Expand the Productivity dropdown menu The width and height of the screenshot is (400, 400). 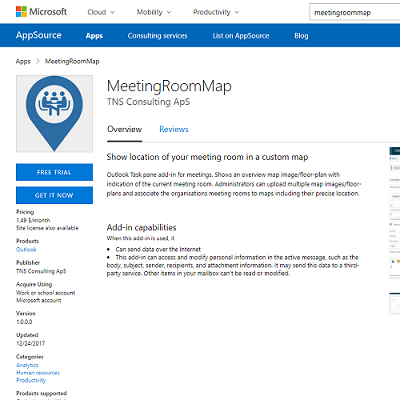pos(216,12)
